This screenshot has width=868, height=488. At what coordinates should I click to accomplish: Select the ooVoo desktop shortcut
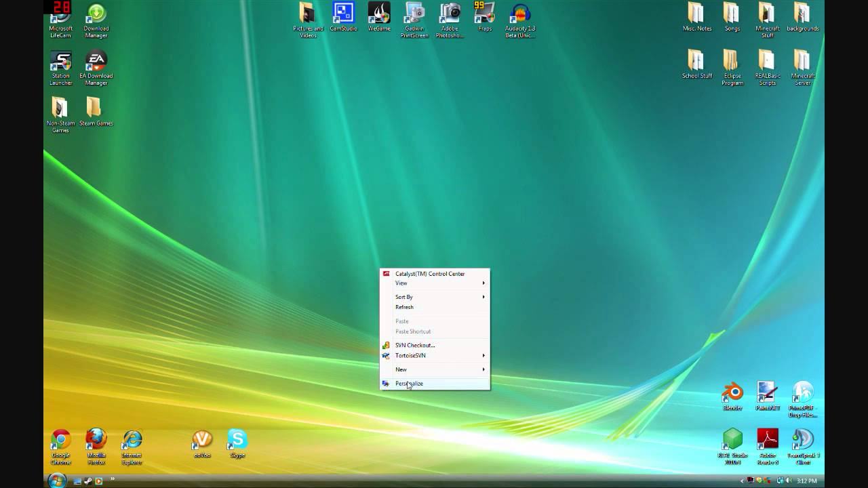pos(202,444)
